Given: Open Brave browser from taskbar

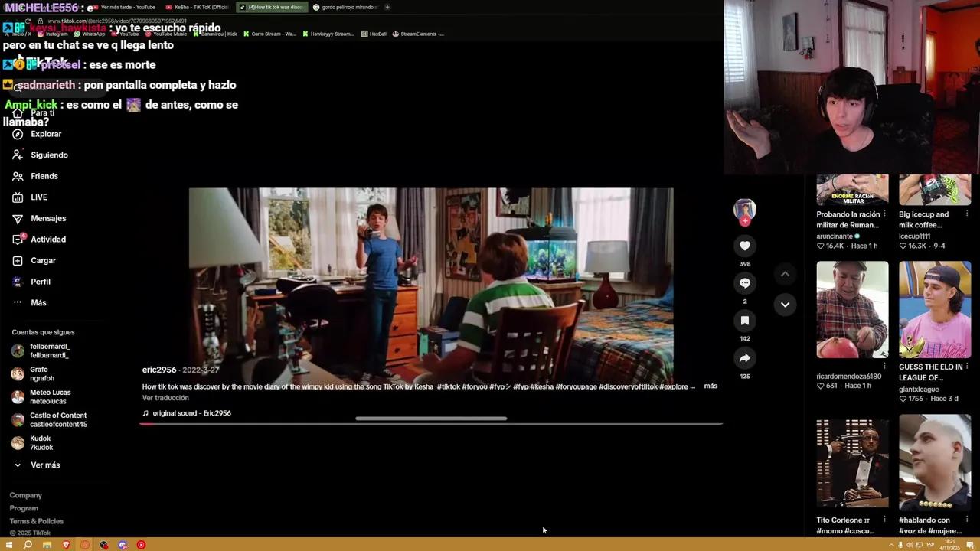Looking at the screenshot, I should coord(66,545).
